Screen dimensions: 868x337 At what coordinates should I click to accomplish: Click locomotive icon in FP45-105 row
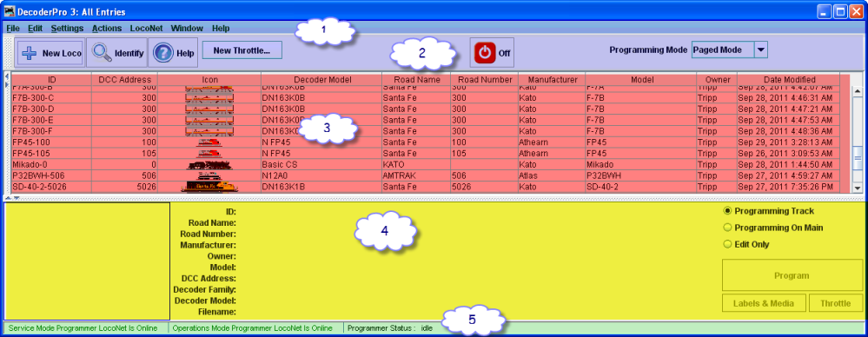(209, 153)
